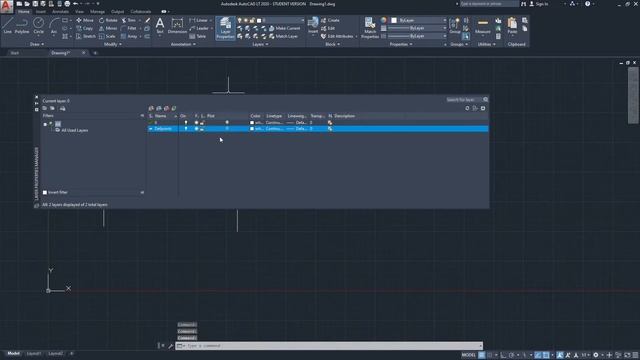Image resolution: width=640 pixels, height=360 pixels.
Task: Open the AutoCAD application menu button
Action: 7,6
